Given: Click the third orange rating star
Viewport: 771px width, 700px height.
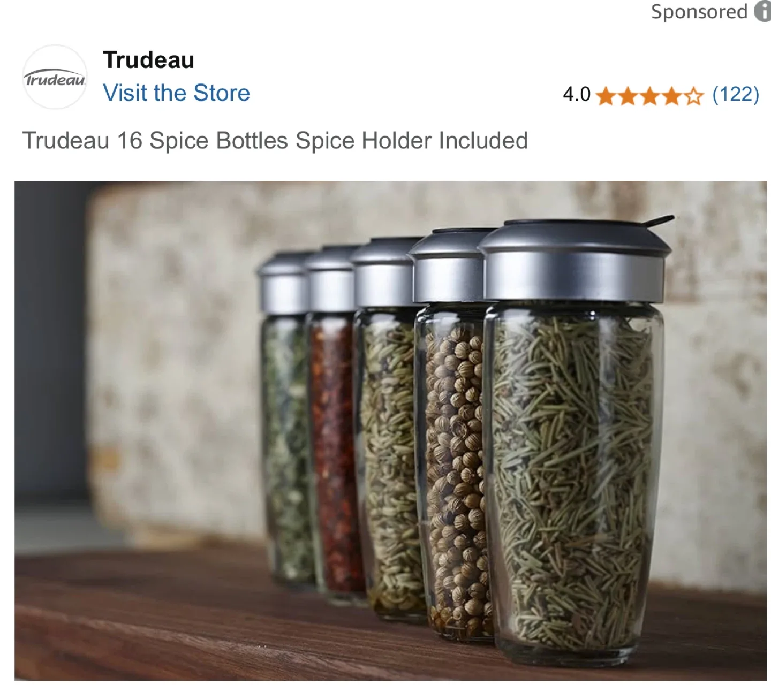Looking at the screenshot, I should pos(649,96).
